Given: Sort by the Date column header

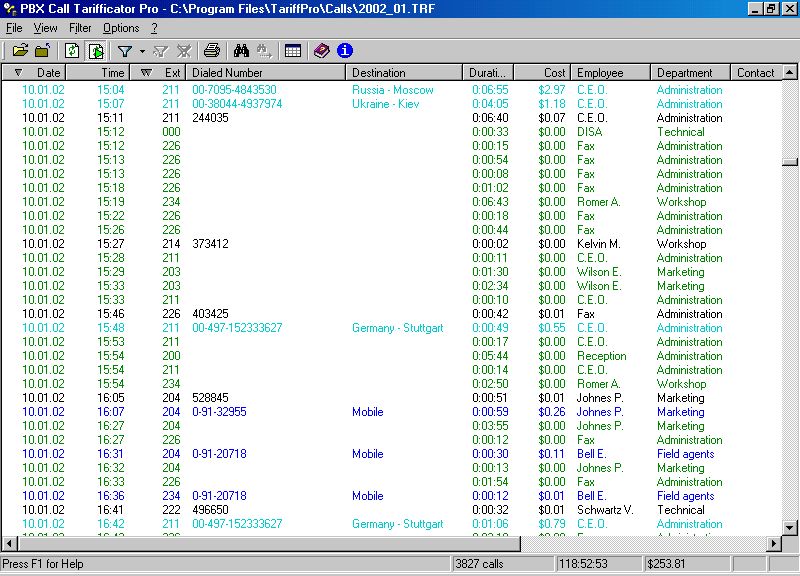Looking at the screenshot, I should pyautogui.click(x=34, y=73).
